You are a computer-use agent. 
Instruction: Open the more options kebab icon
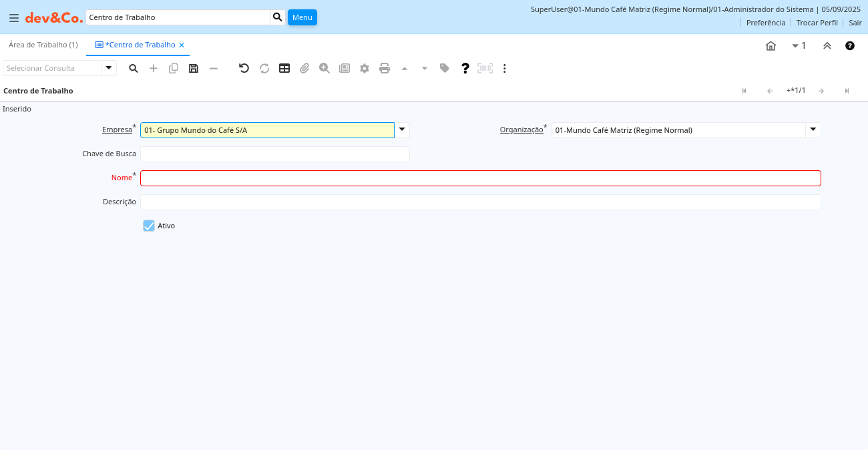[505, 68]
